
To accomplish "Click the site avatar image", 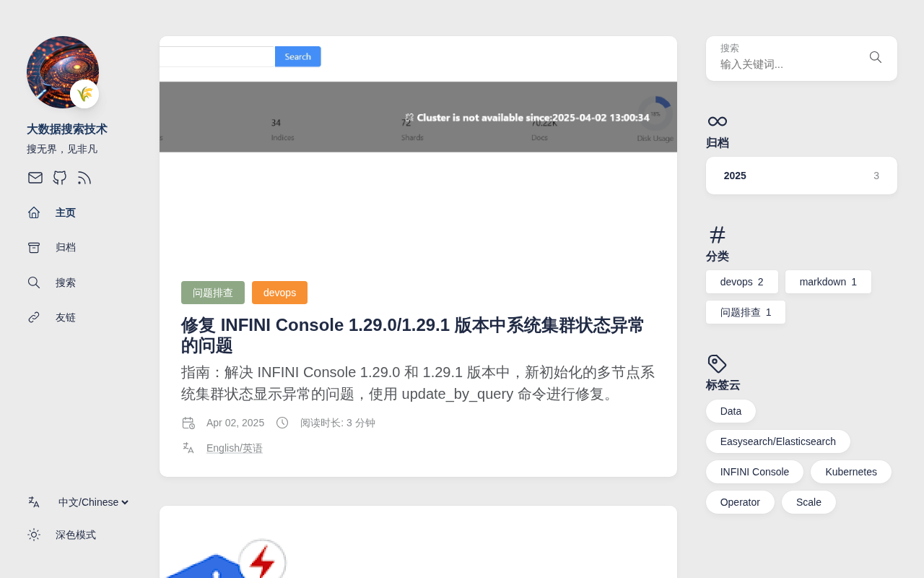I will tap(63, 72).
